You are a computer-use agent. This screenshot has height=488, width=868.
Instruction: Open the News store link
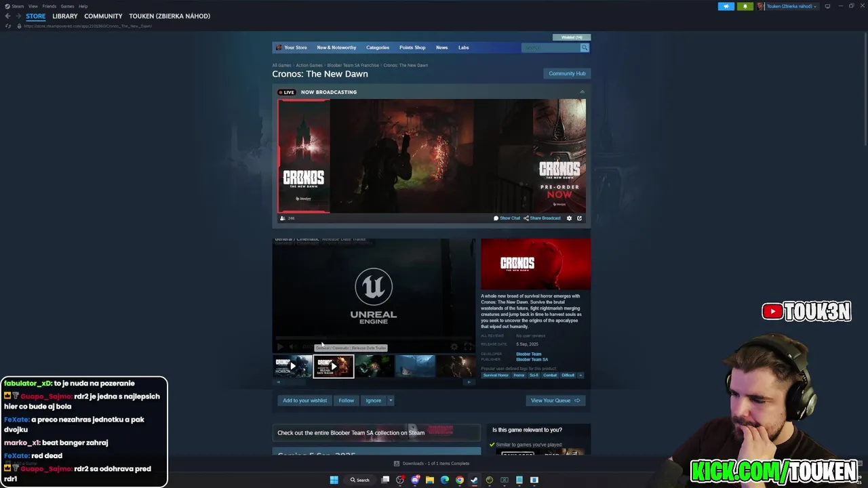[441, 47]
